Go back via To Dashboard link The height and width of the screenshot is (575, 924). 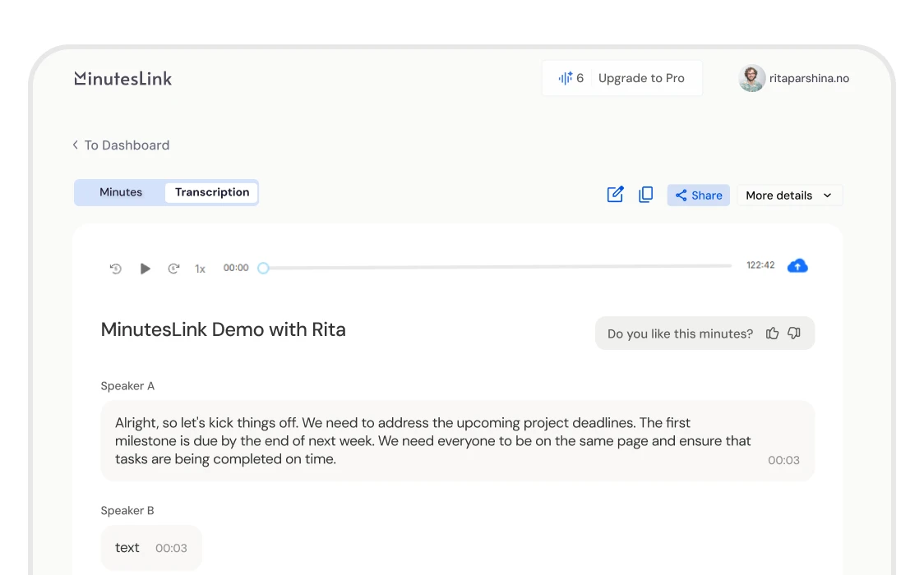(121, 145)
